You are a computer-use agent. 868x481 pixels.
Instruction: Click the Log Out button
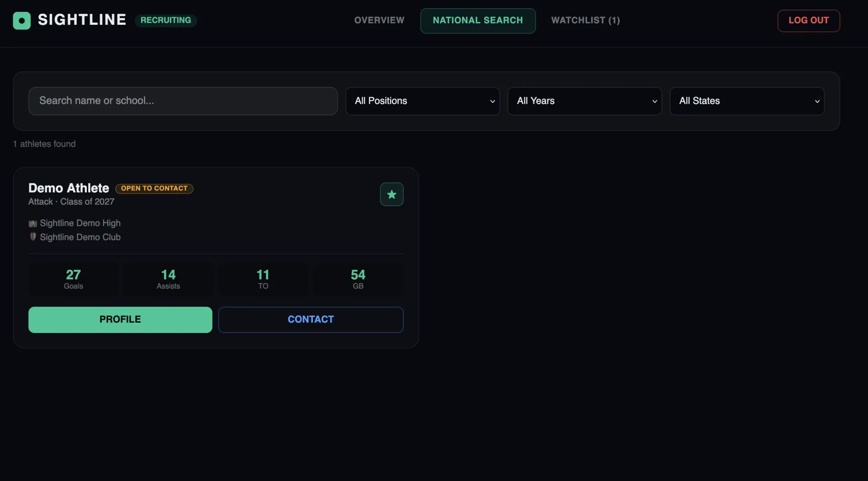(x=809, y=20)
